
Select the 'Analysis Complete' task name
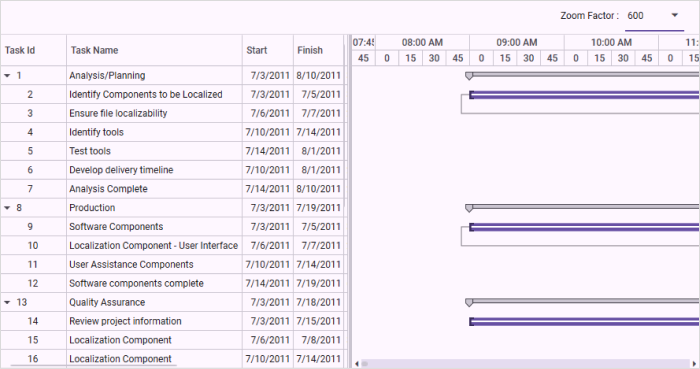tap(108, 189)
